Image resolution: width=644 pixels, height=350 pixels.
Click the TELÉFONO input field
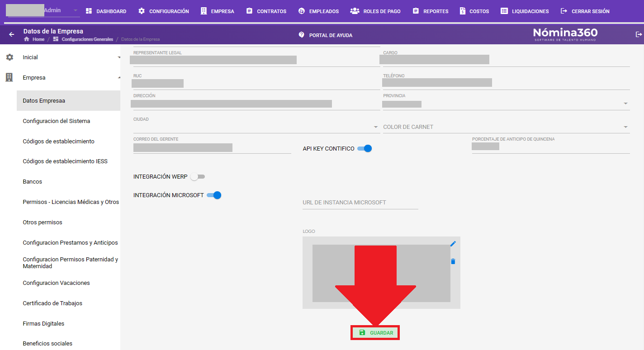click(506, 82)
